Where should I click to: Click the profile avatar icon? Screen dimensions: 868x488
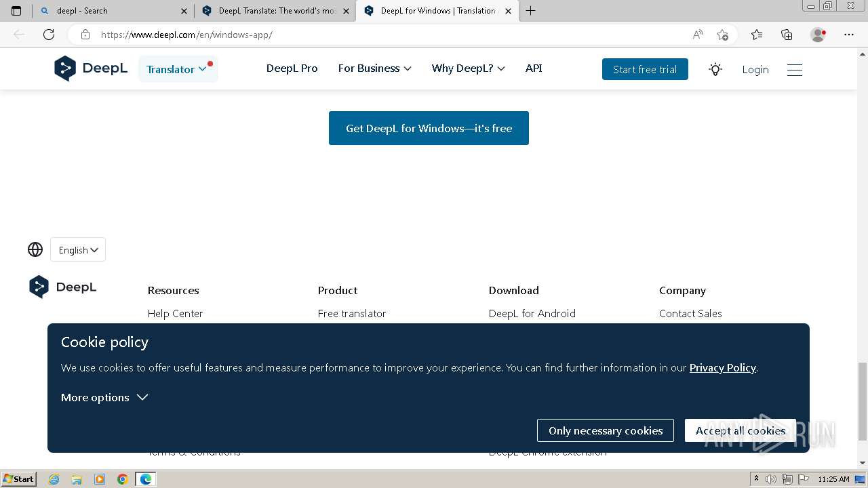(818, 35)
